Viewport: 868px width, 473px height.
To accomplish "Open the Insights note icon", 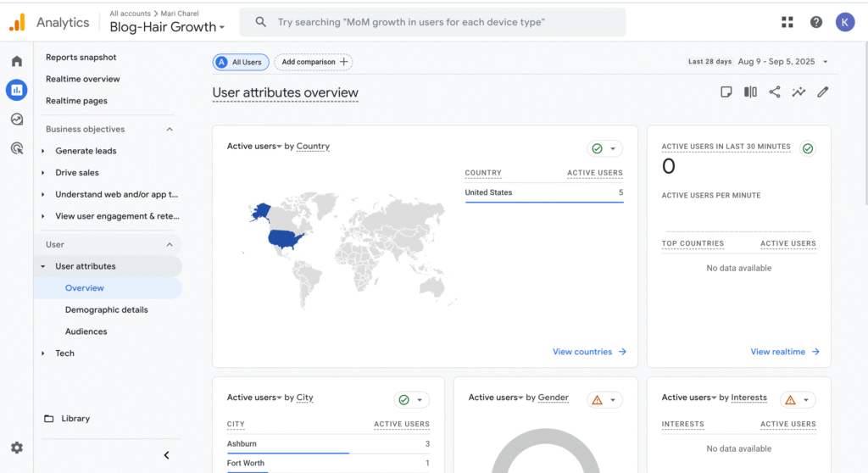I will point(726,92).
